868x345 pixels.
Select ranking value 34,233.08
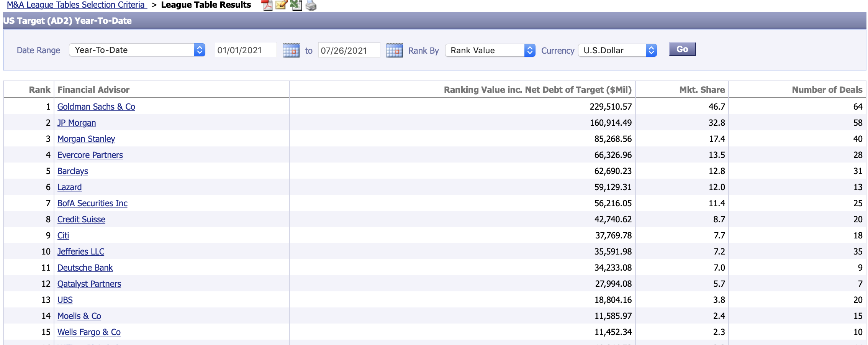(613, 268)
